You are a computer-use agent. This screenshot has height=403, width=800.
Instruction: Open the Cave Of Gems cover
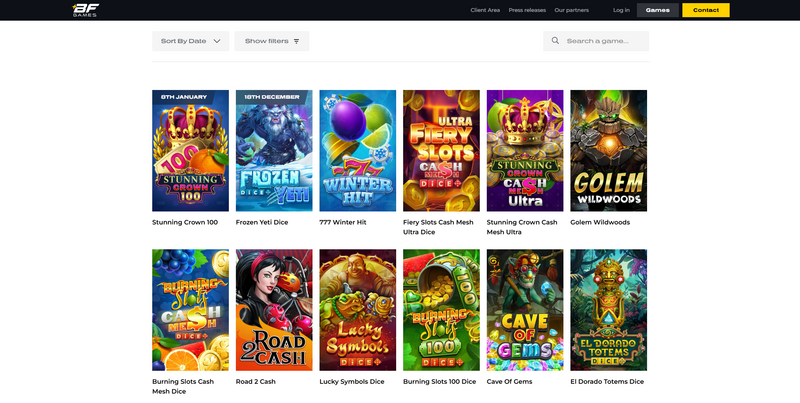tap(525, 310)
